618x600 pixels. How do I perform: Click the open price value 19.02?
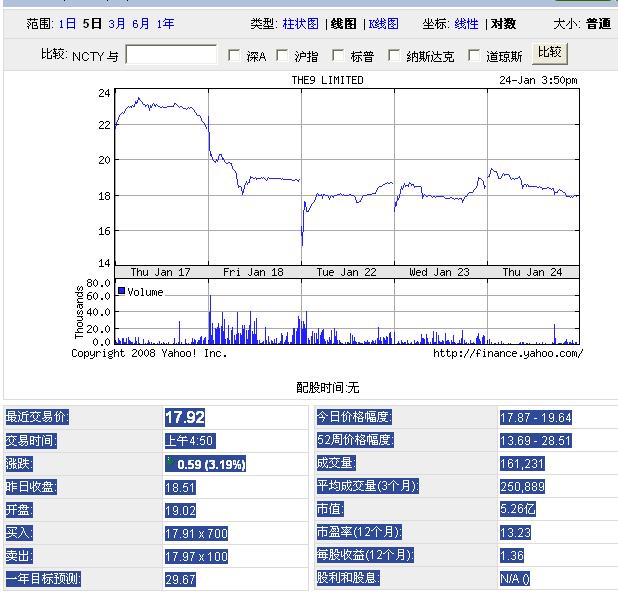[180, 511]
